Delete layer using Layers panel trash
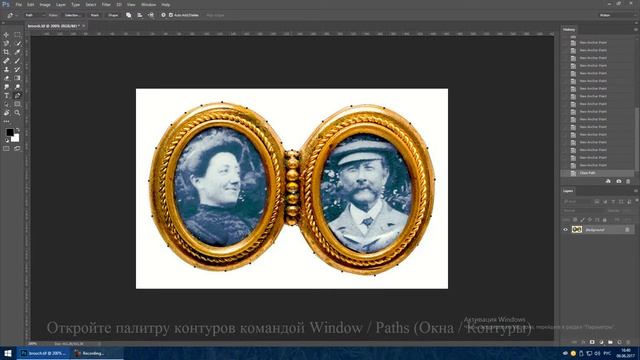The width and height of the screenshot is (640, 360). pyautogui.click(x=629, y=342)
